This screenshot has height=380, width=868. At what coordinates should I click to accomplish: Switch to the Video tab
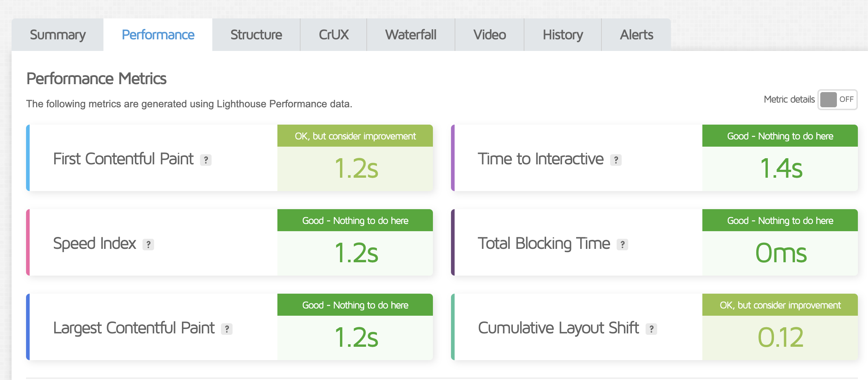click(489, 35)
